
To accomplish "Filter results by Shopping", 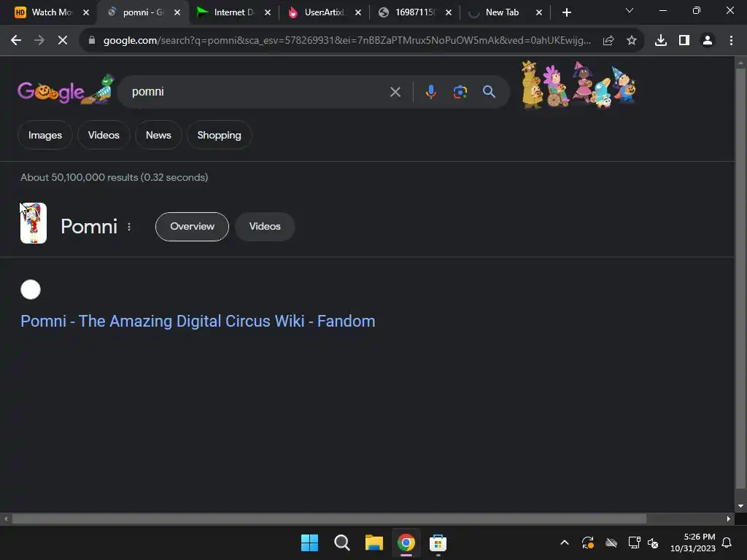I will pyautogui.click(x=219, y=135).
